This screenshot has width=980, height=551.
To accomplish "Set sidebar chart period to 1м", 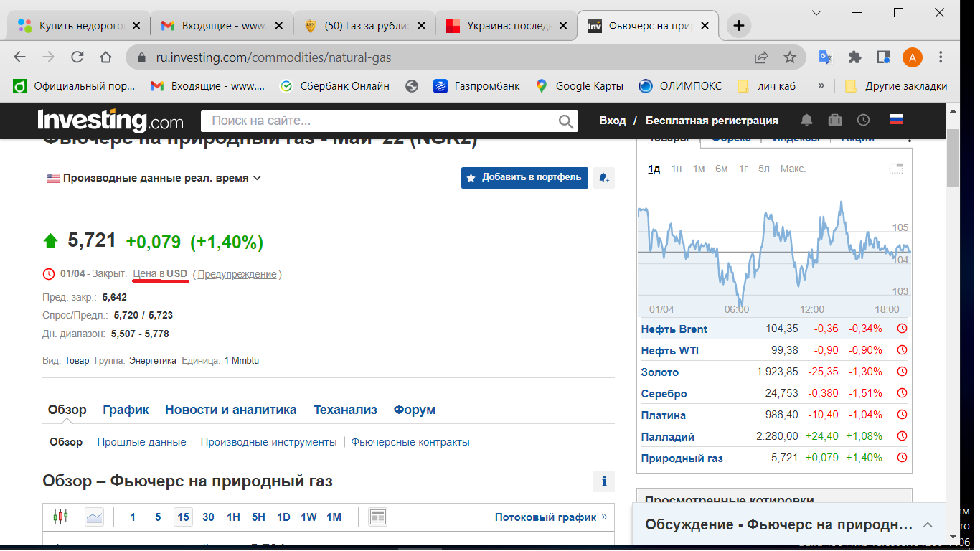I will [x=698, y=169].
